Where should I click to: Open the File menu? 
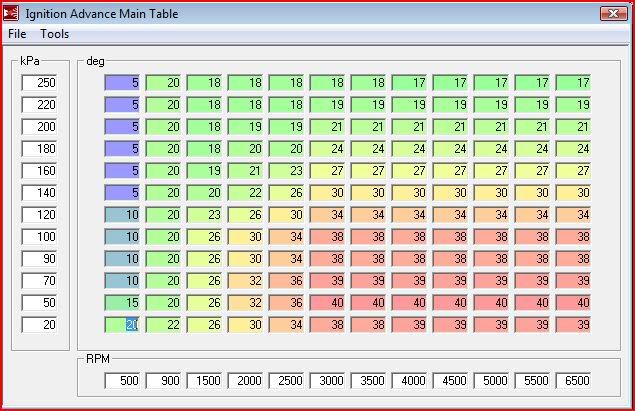pyautogui.click(x=17, y=33)
